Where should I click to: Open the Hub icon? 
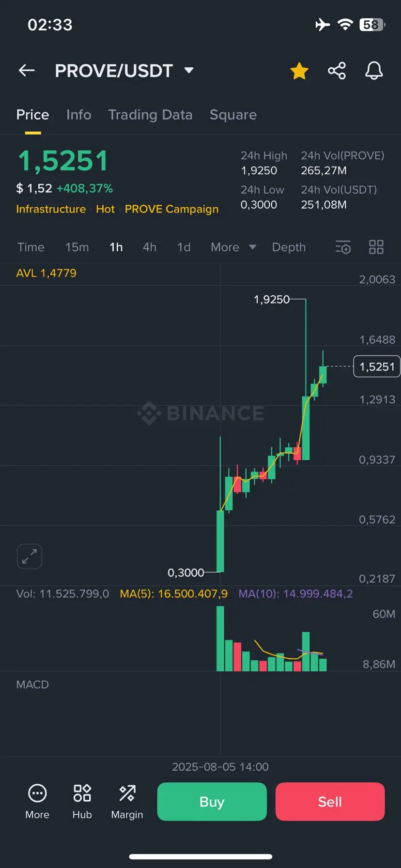coord(82,802)
